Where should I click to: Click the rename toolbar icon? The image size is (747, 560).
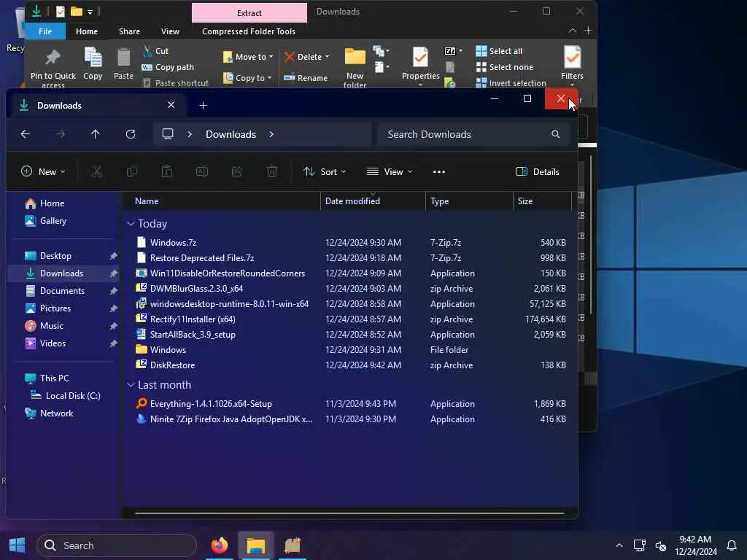point(202,171)
